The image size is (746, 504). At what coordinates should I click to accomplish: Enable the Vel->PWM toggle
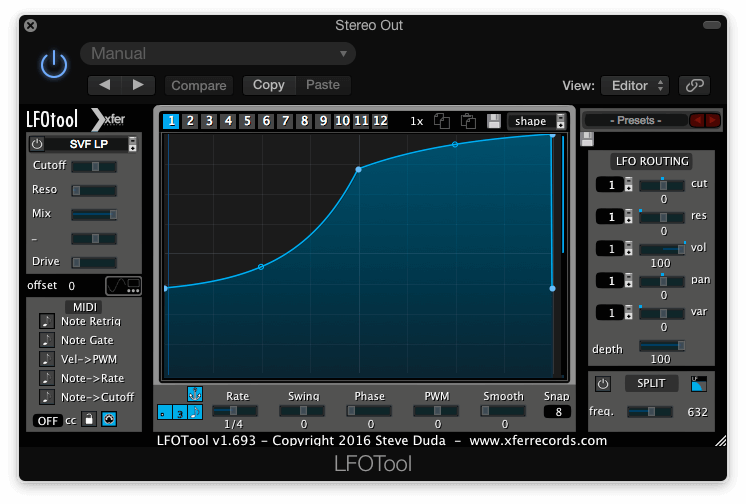(x=47, y=359)
